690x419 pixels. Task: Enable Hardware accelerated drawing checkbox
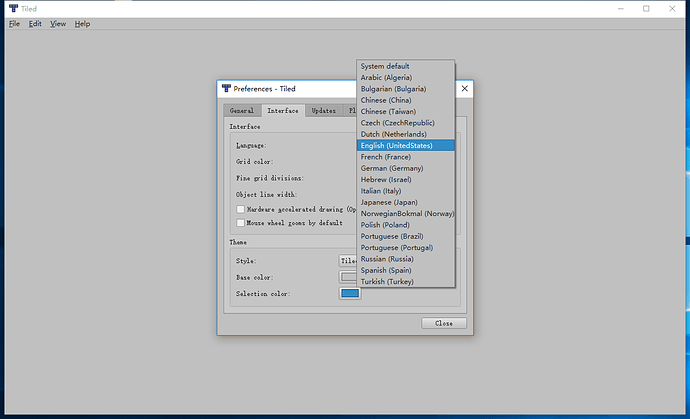click(240, 210)
